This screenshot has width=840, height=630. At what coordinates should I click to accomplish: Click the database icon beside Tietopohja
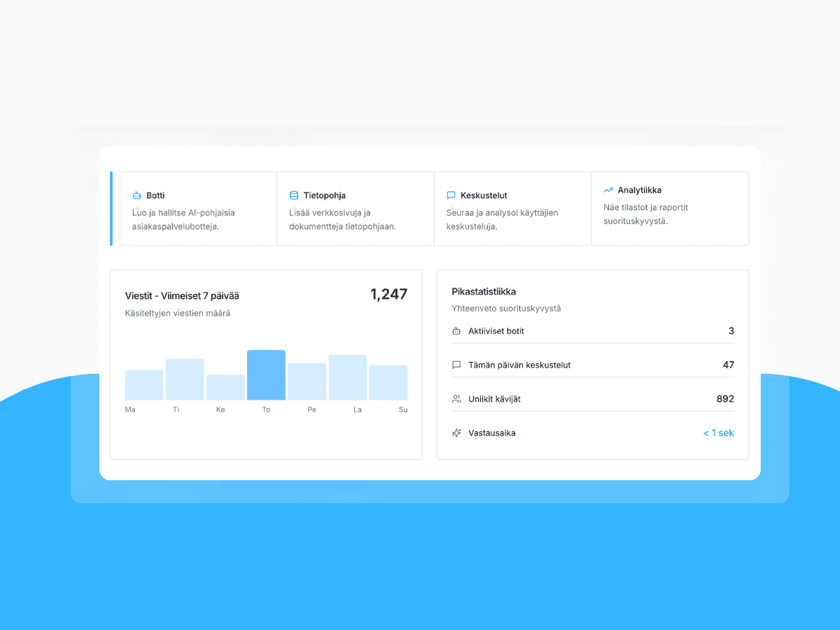pyautogui.click(x=294, y=196)
